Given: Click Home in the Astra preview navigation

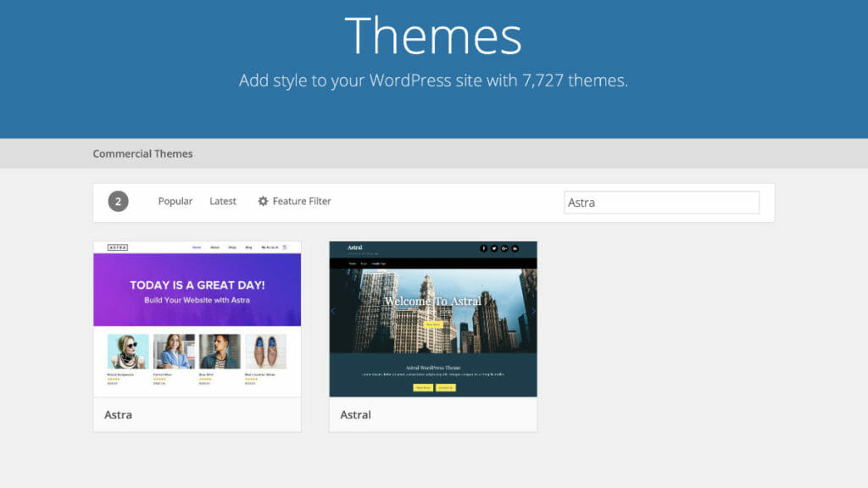Looking at the screenshot, I should click(196, 247).
